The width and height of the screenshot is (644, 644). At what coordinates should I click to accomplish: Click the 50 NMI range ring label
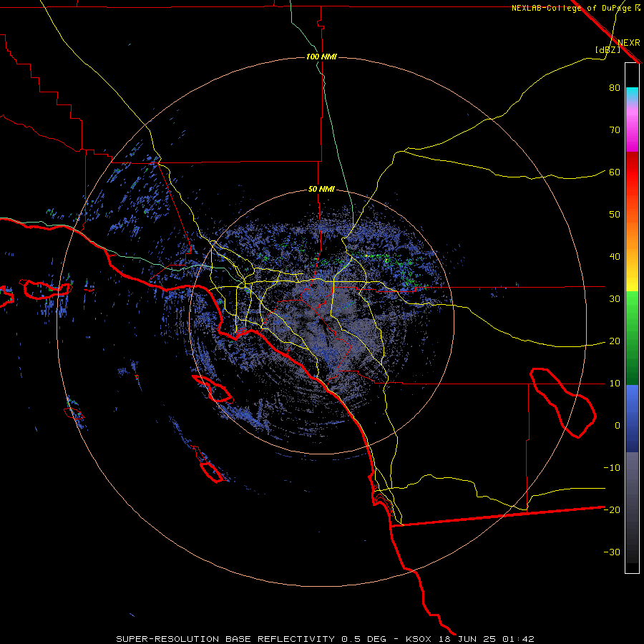(x=321, y=190)
